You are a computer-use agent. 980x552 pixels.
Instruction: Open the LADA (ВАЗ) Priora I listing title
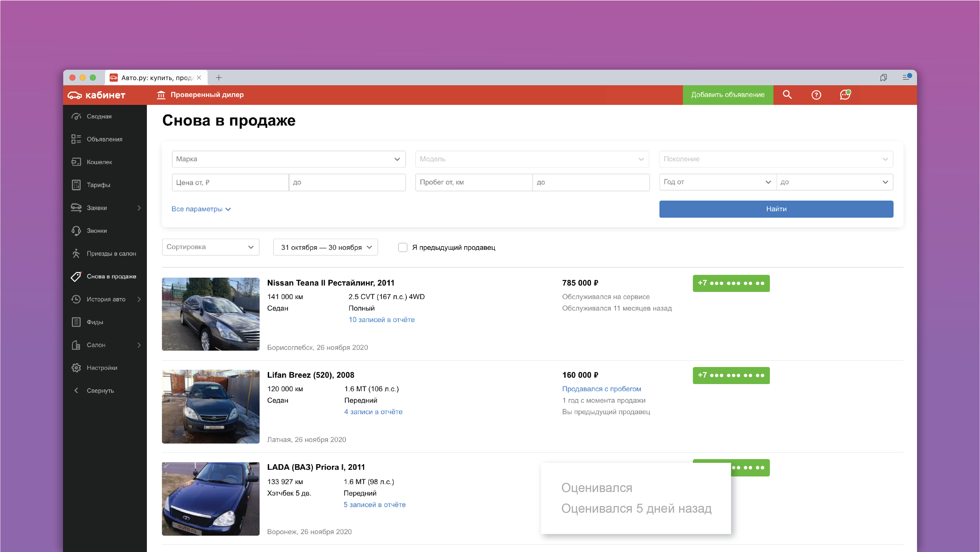click(316, 467)
